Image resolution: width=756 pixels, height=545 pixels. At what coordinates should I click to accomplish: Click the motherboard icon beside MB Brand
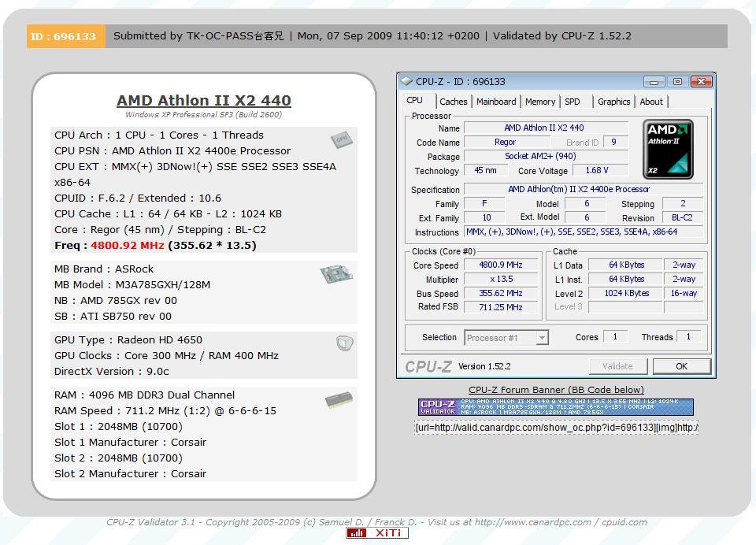pyautogui.click(x=336, y=273)
